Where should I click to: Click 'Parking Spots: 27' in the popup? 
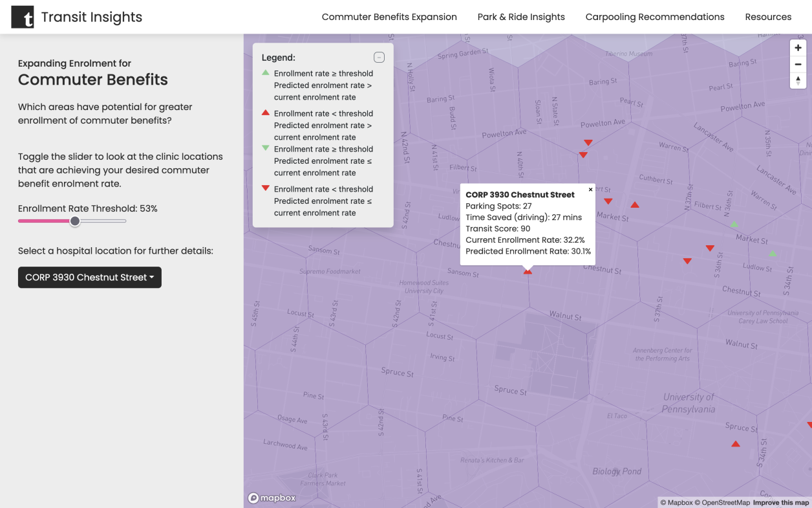coord(498,206)
